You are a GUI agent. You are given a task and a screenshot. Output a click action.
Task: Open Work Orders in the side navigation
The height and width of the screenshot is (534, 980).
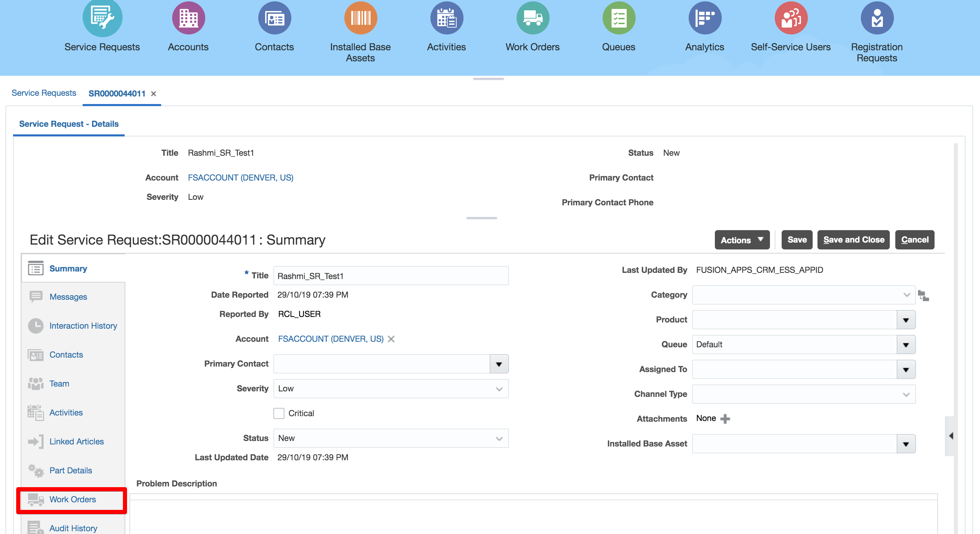[x=72, y=499]
